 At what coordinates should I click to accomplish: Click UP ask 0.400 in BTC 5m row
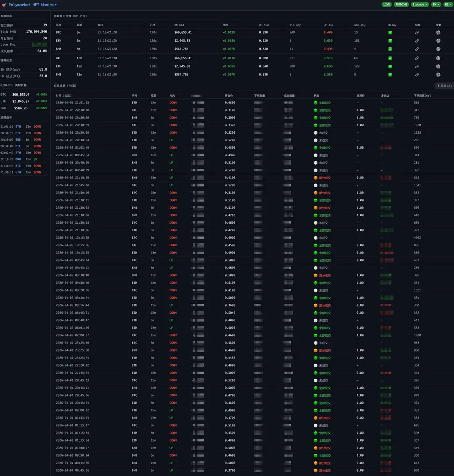pos(328,33)
